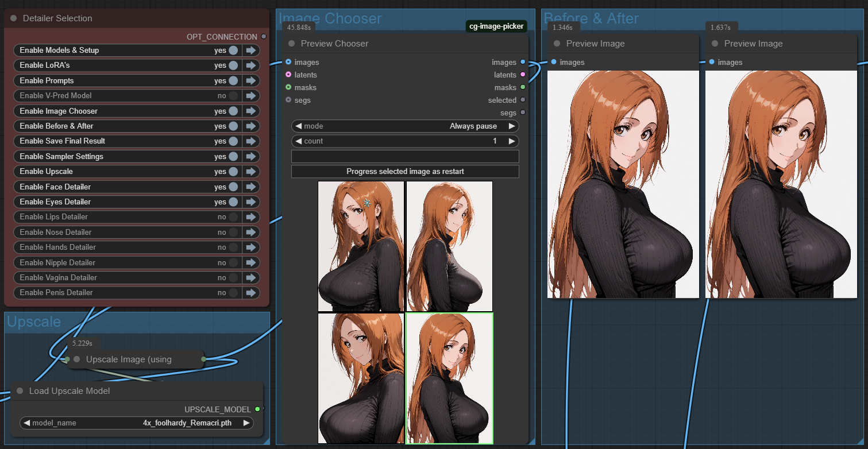Select the bottom-left chooser thumbnail

point(361,378)
